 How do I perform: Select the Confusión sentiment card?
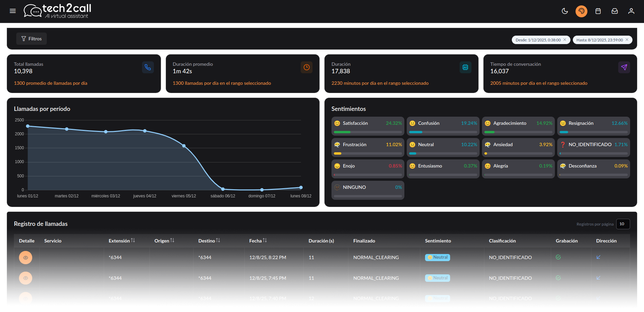tap(443, 126)
